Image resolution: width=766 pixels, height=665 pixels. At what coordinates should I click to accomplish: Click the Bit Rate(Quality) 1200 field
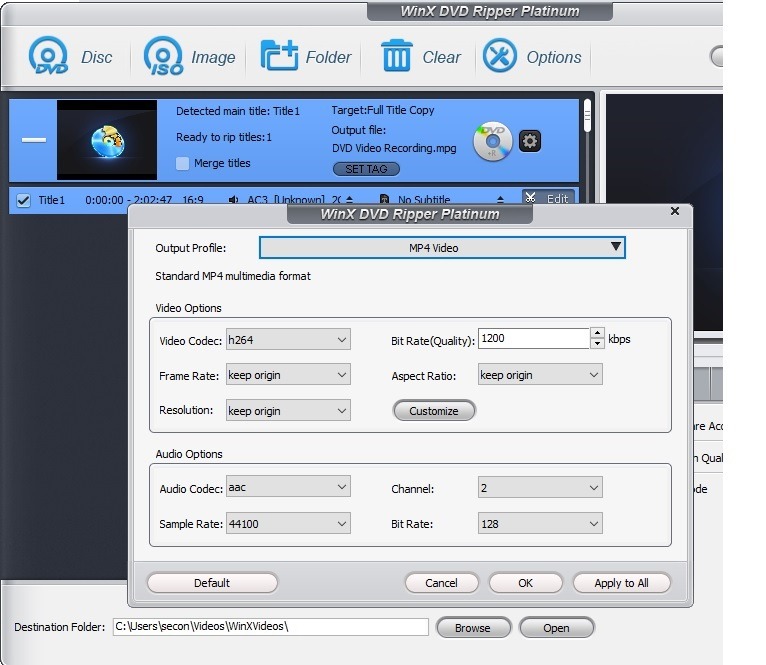pyautogui.click(x=534, y=338)
